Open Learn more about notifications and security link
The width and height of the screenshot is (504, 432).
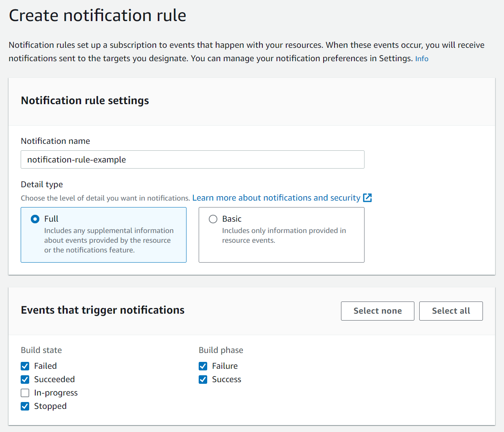pyautogui.click(x=276, y=198)
